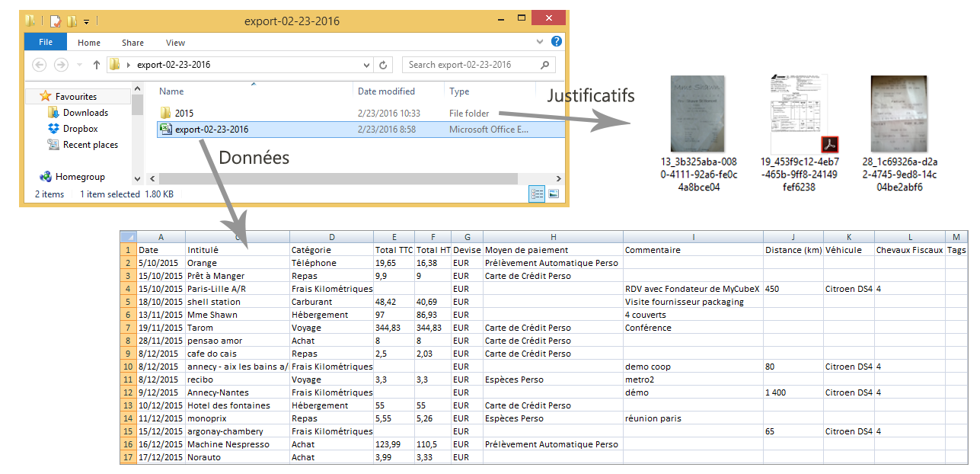Click the cell 'Hotel des fontaines'
The height and width of the screenshot is (474, 980).
click(x=238, y=405)
